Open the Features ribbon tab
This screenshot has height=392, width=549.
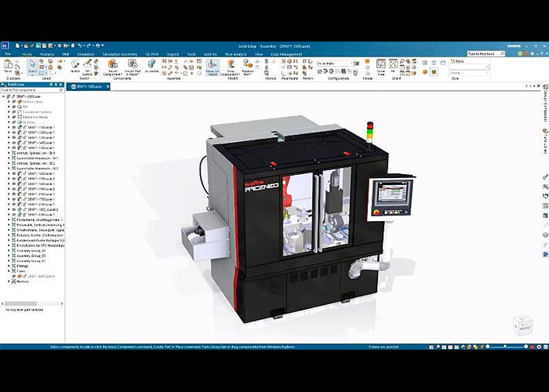[47, 54]
